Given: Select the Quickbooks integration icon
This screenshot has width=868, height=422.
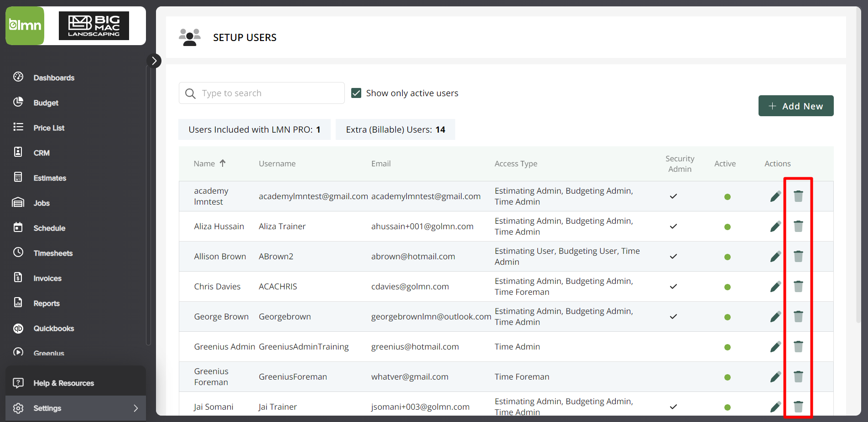Looking at the screenshot, I should tap(18, 328).
